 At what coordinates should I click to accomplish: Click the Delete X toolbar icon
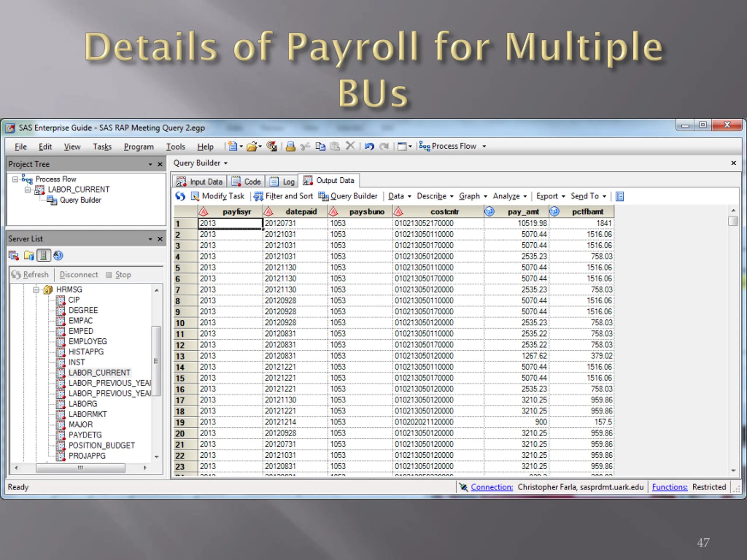(350, 146)
